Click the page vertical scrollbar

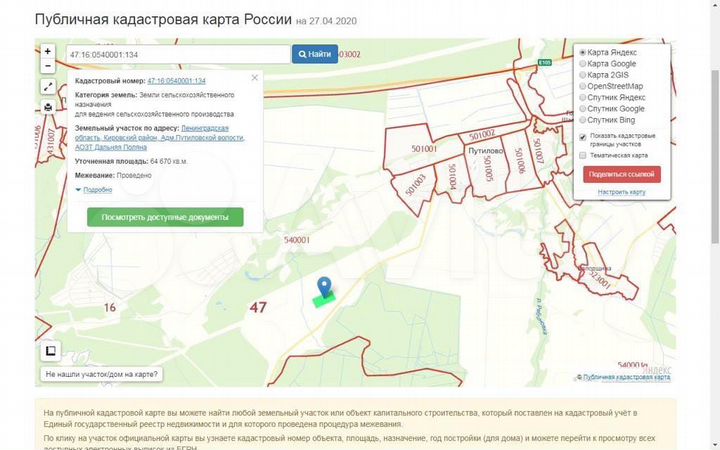pos(715,156)
